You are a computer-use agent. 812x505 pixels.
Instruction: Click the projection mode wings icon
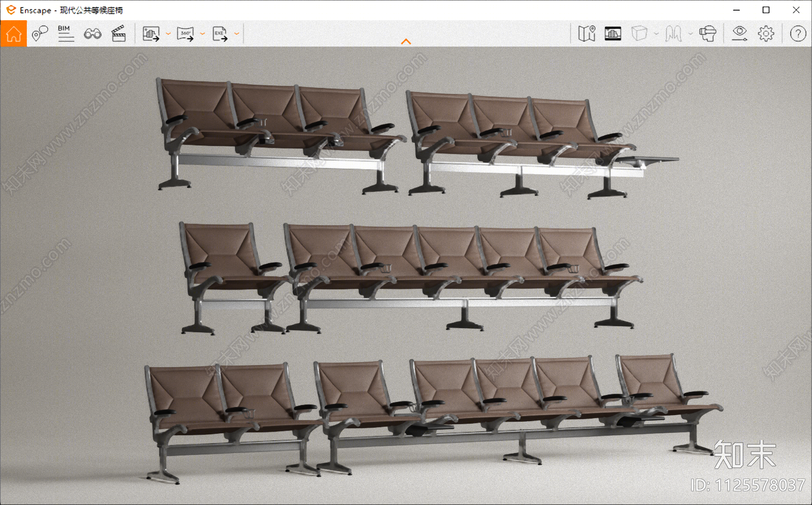tap(673, 34)
